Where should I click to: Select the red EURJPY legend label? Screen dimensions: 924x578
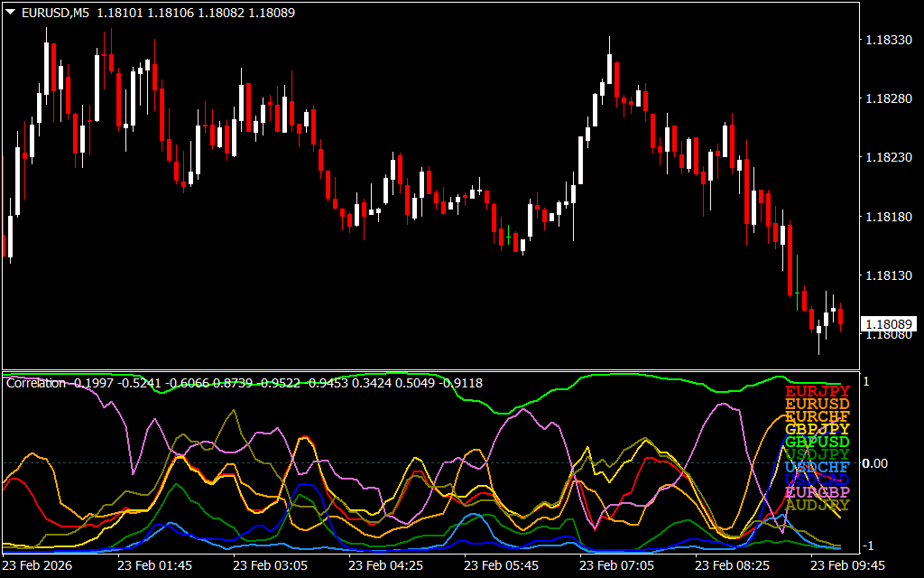tap(818, 391)
